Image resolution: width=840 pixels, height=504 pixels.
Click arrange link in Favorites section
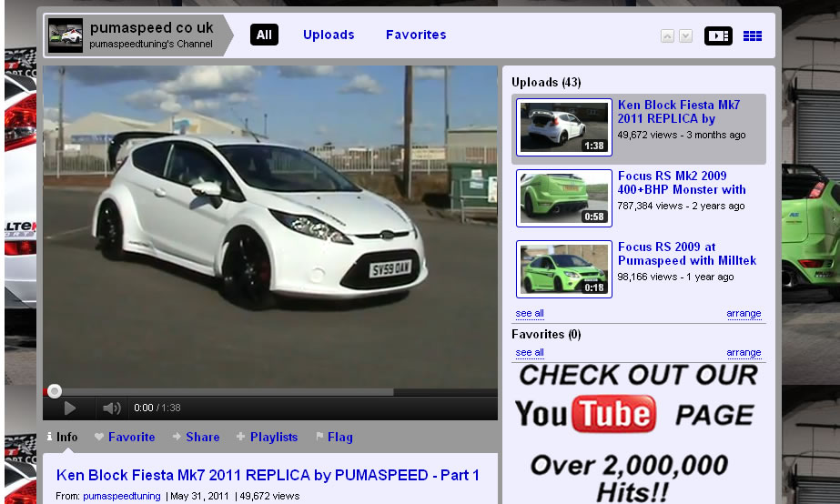pyautogui.click(x=744, y=352)
